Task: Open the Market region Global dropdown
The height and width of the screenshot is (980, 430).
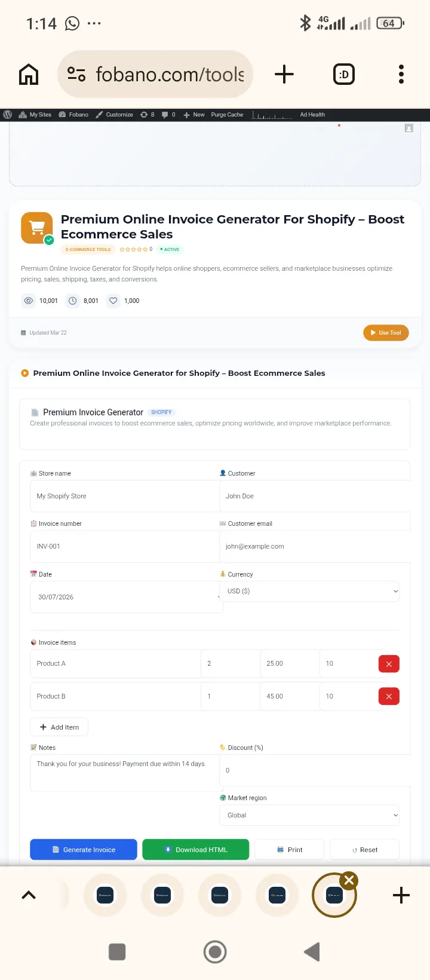Action: pos(309,815)
